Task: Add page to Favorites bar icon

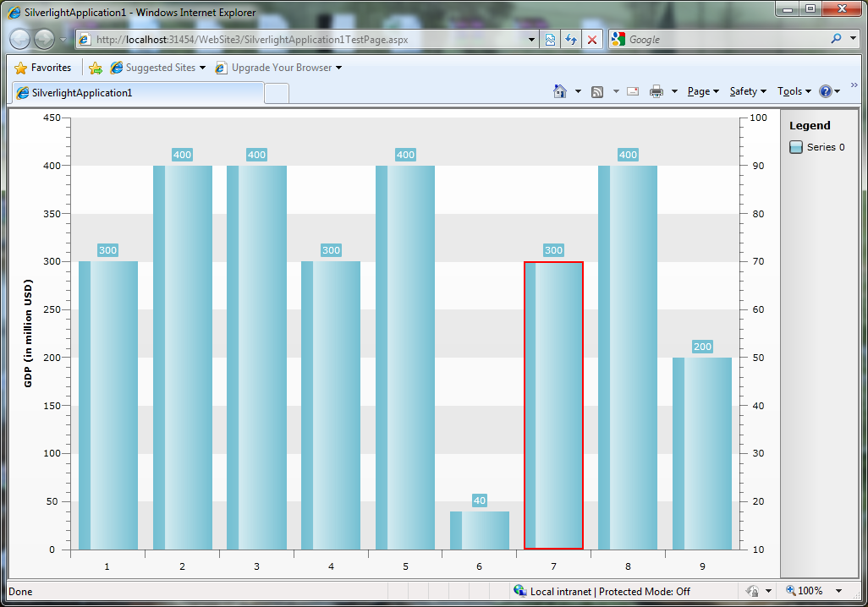Action: pyautogui.click(x=96, y=68)
